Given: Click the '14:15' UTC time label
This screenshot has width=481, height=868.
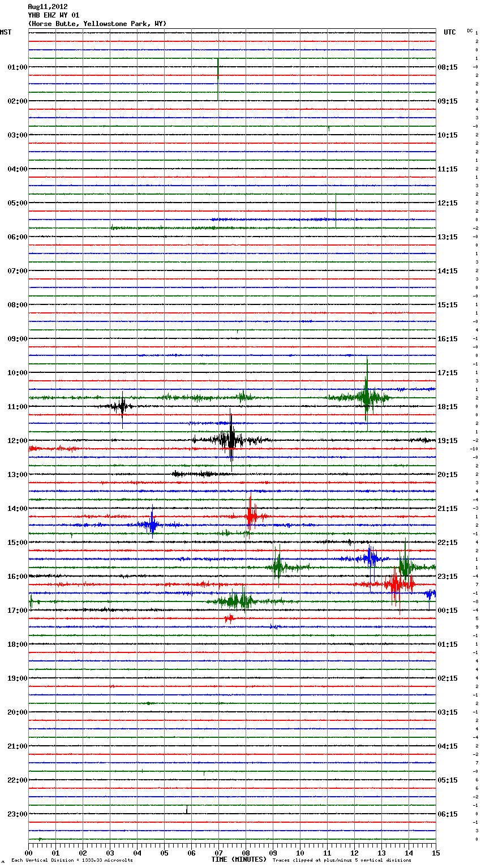Looking at the screenshot, I should click(x=448, y=271).
